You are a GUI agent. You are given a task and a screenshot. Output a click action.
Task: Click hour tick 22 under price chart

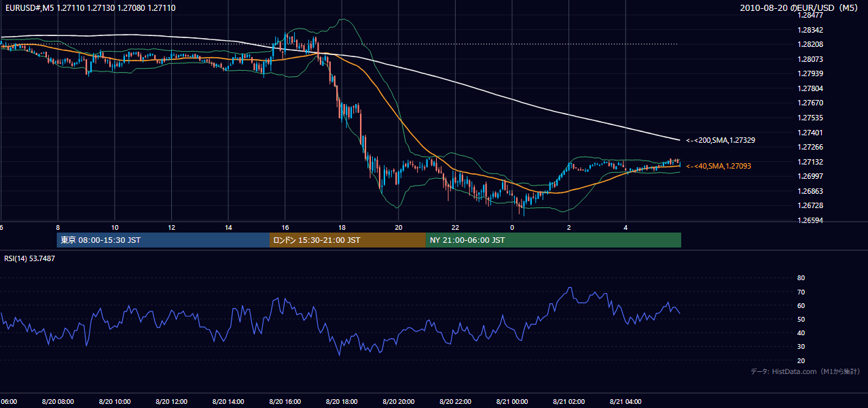point(456,228)
